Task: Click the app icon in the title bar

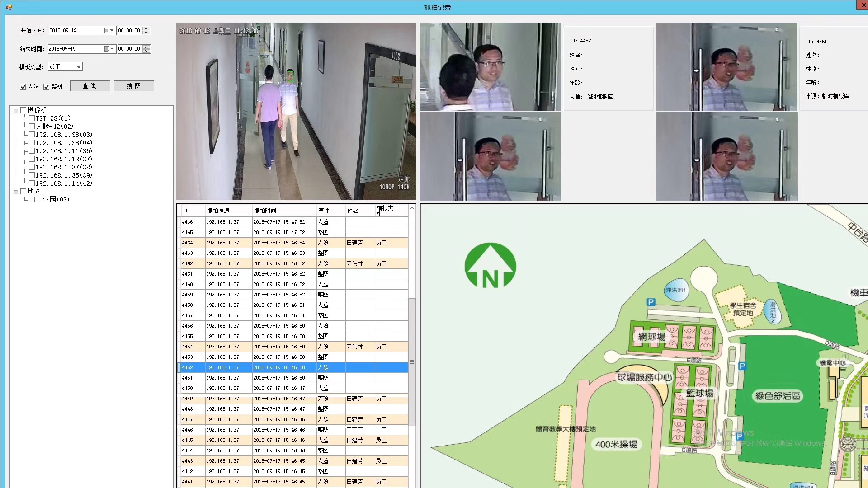Action: [x=9, y=7]
